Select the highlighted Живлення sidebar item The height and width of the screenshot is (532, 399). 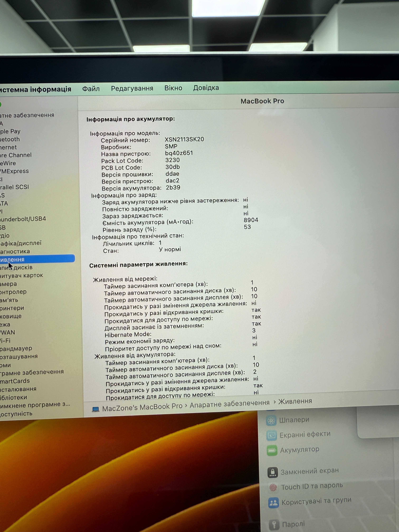click(37, 259)
